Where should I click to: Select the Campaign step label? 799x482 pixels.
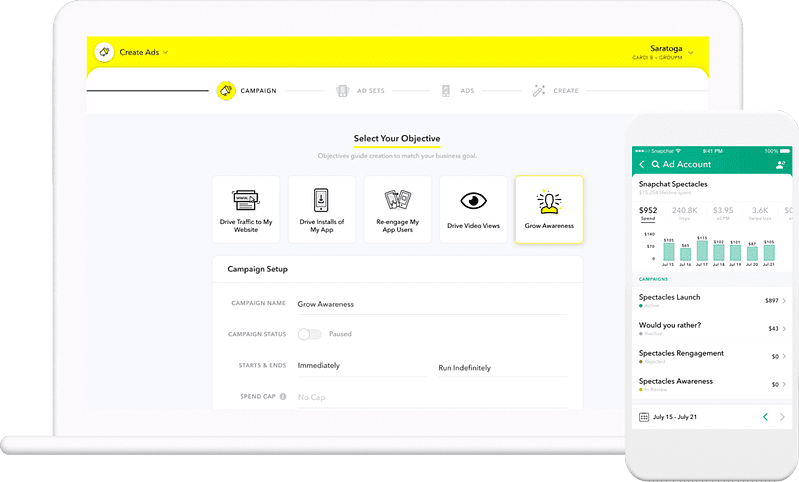258,91
